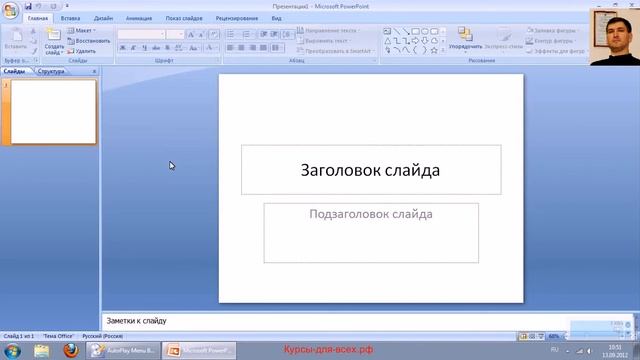Open font color picker
Screen dimensions: 640x360
click(211, 48)
